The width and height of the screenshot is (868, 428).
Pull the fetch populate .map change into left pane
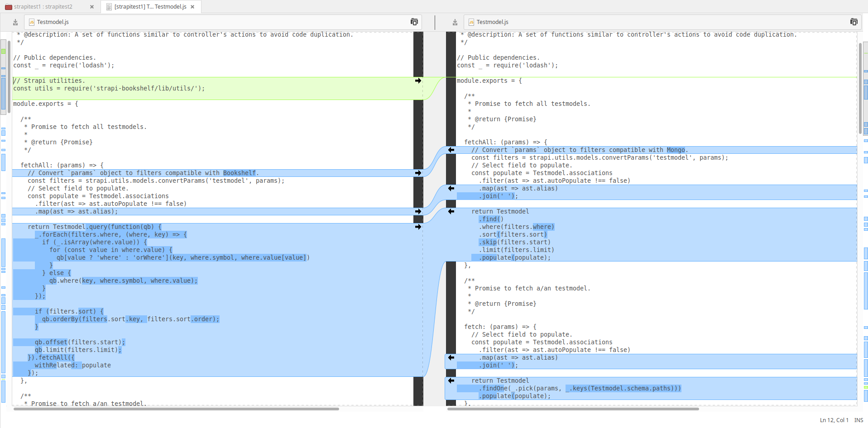[x=451, y=358]
